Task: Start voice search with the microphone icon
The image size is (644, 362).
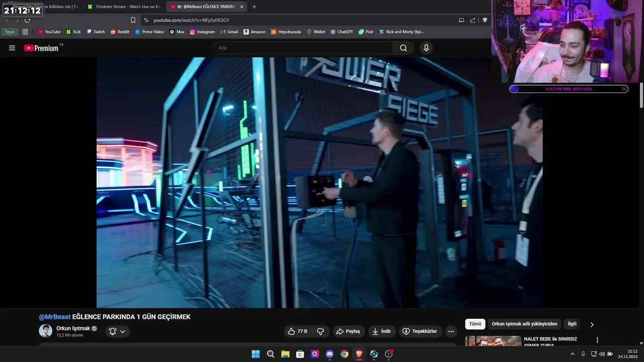Action: 426,48
